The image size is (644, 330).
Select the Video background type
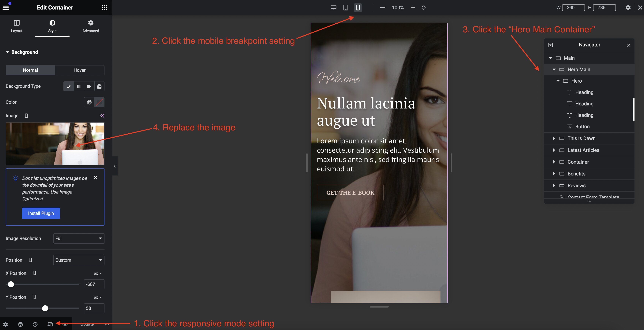click(x=89, y=86)
